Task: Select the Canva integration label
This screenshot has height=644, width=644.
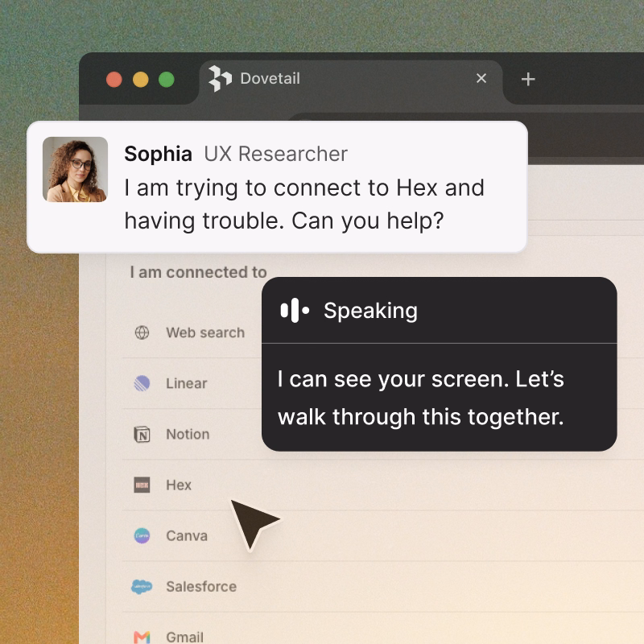Action: point(187,536)
